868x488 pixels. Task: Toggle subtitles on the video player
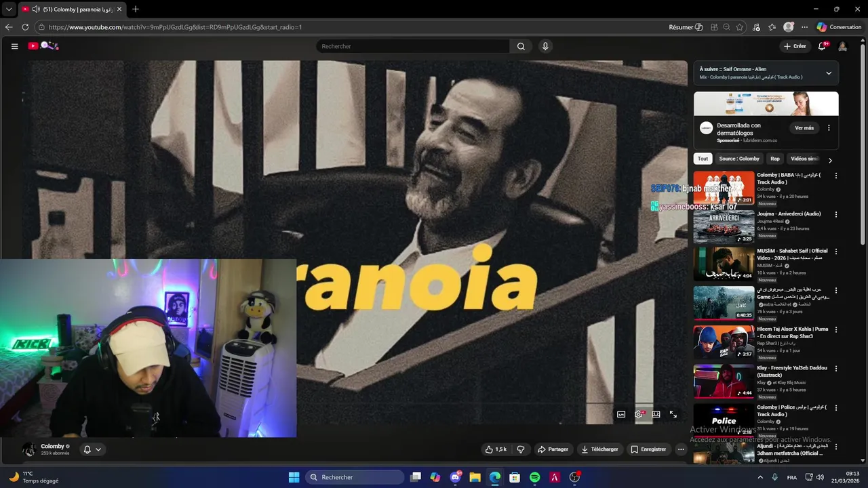[x=621, y=414]
